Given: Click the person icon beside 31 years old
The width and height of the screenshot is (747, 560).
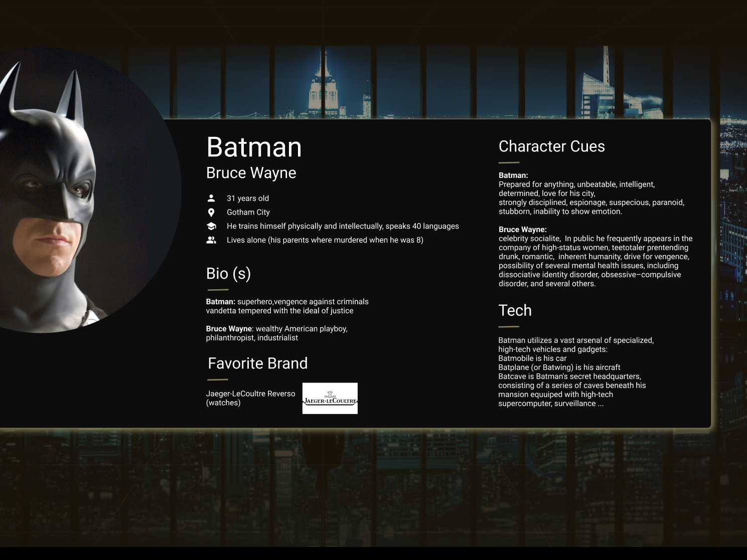Looking at the screenshot, I should pos(211,198).
